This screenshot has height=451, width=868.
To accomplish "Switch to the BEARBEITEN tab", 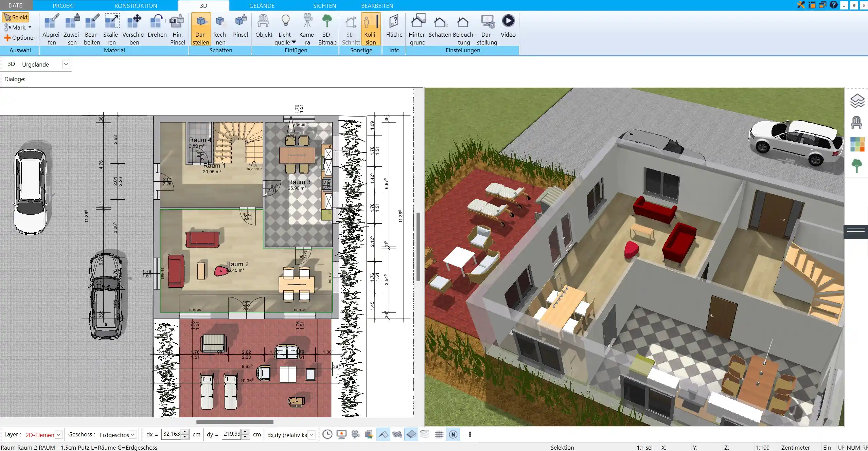I will (377, 5).
